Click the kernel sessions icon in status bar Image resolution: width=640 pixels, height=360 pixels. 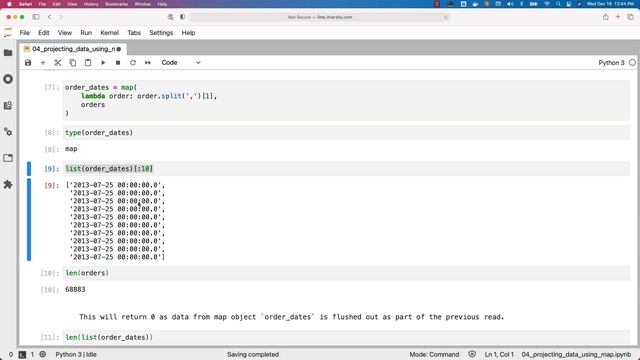tap(42, 354)
